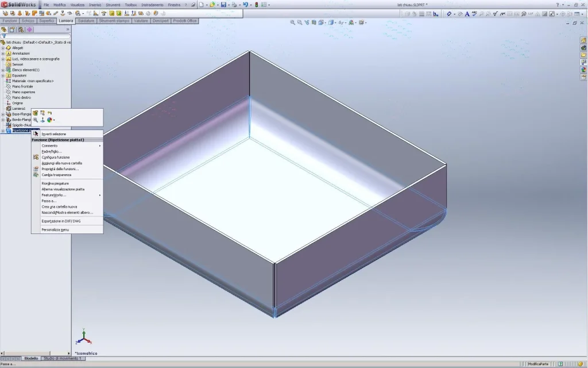Click the Save floppy disk icon
The image size is (588, 368).
coord(223,5)
